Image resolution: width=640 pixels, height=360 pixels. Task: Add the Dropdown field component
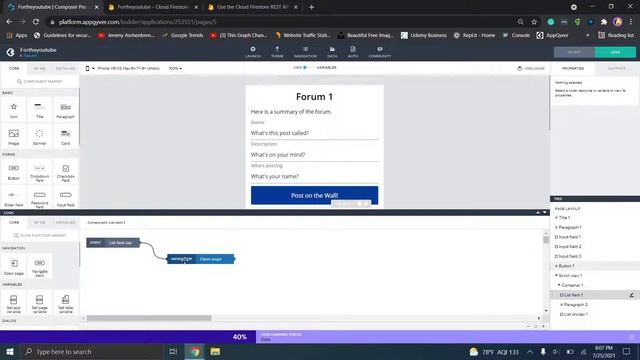coord(39,172)
